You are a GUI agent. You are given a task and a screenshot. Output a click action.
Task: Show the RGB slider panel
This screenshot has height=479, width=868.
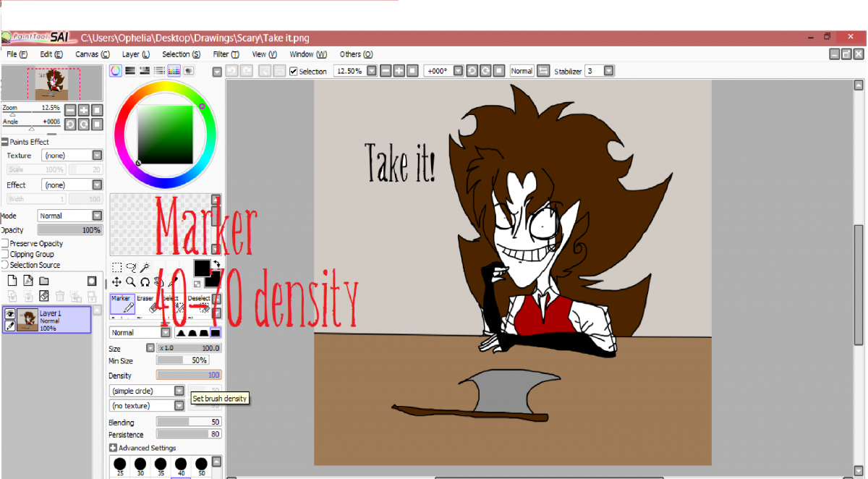click(130, 71)
